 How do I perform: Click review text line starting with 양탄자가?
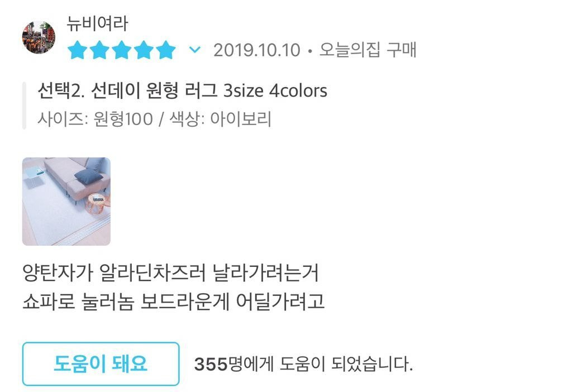pyautogui.click(x=171, y=273)
